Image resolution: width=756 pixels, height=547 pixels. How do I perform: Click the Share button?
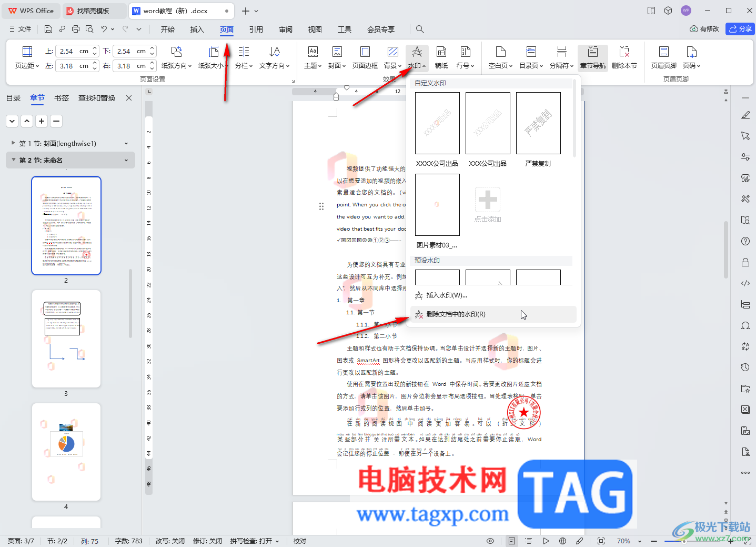tap(740, 29)
